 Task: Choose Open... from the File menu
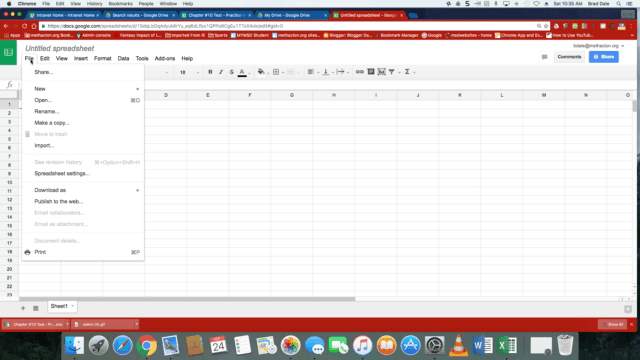point(83,100)
